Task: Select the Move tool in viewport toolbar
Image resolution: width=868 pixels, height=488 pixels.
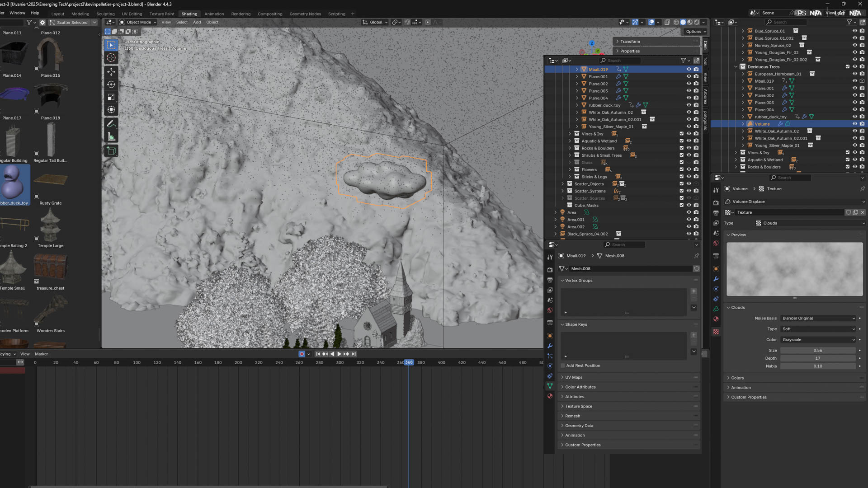Action: point(111,71)
